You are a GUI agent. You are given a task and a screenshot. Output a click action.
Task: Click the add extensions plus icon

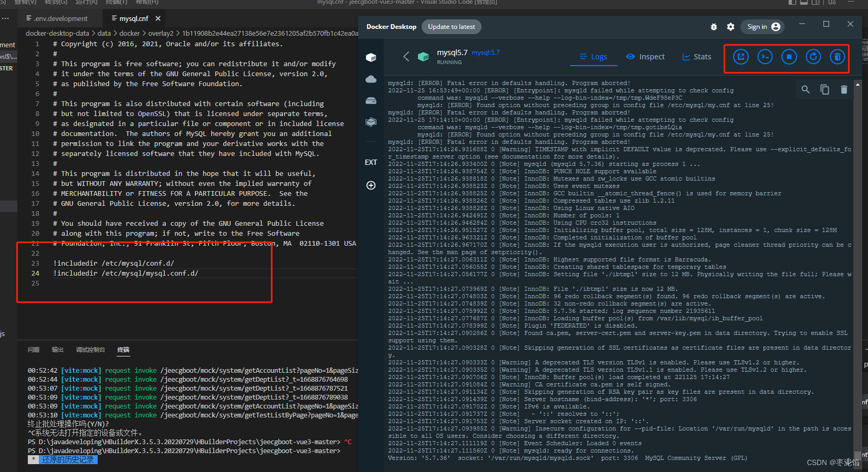371,185
